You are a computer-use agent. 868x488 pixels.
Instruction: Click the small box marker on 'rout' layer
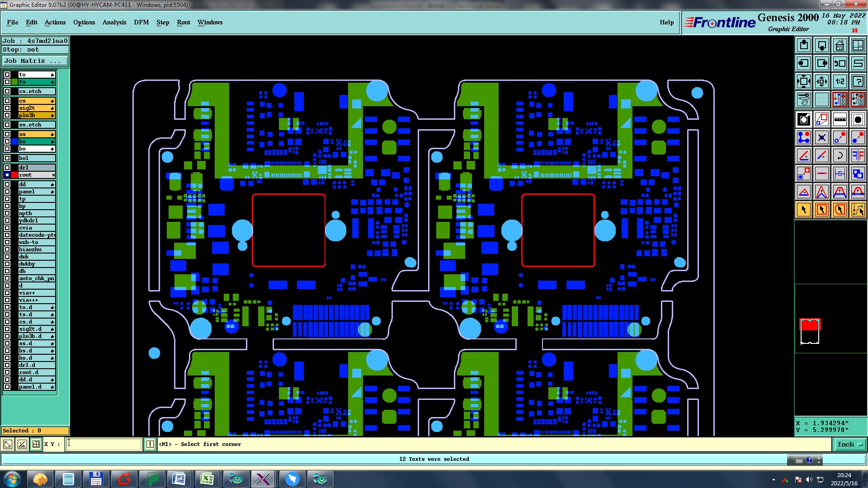pos(53,175)
